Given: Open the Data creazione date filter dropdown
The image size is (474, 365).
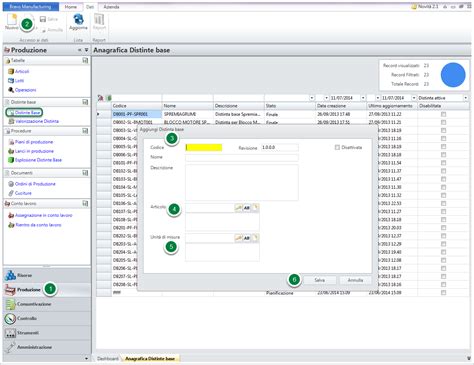Looking at the screenshot, I should click(363, 98).
